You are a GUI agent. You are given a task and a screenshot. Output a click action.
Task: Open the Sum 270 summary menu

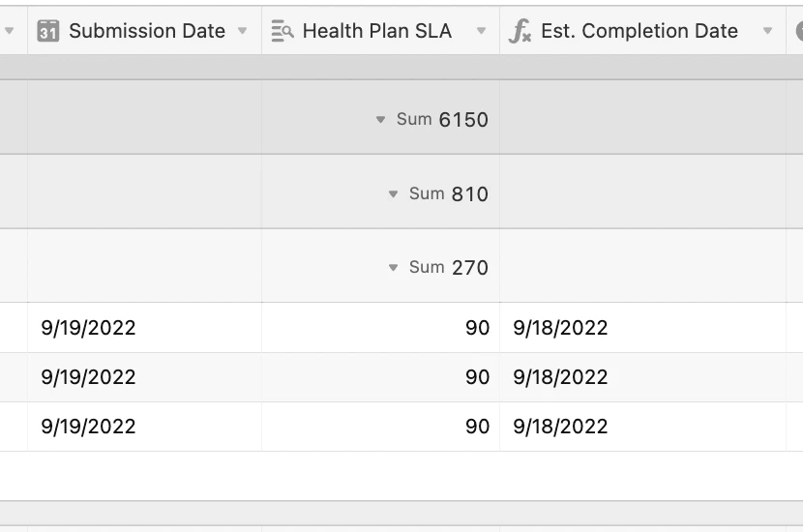click(394, 268)
